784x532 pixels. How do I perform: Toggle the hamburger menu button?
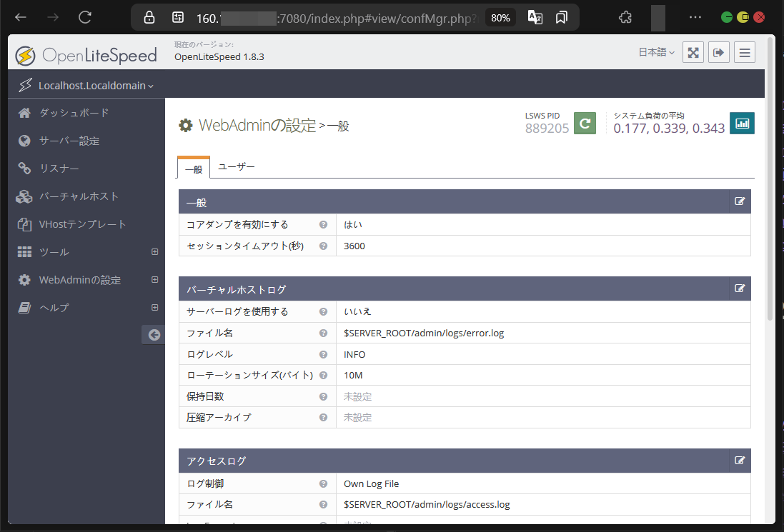(745, 52)
